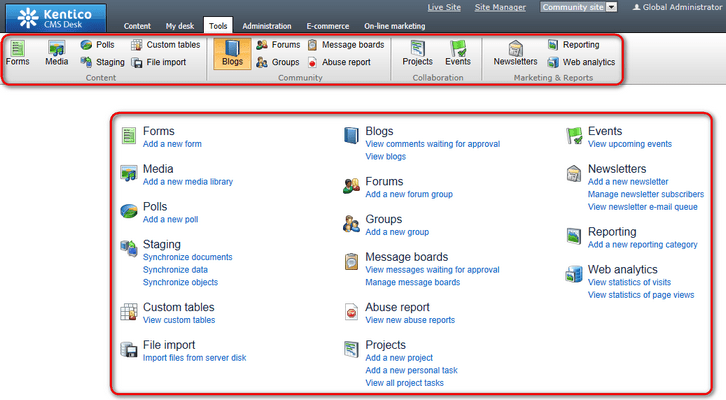Click the Kentico CMS Desk logo
This screenshot has height=400, width=726.
(x=56, y=18)
